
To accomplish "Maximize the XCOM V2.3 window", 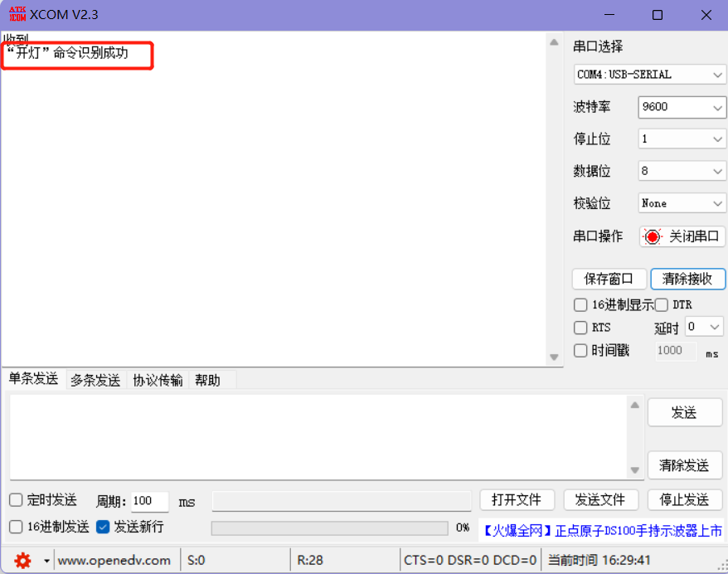I will click(x=658, y=15).
